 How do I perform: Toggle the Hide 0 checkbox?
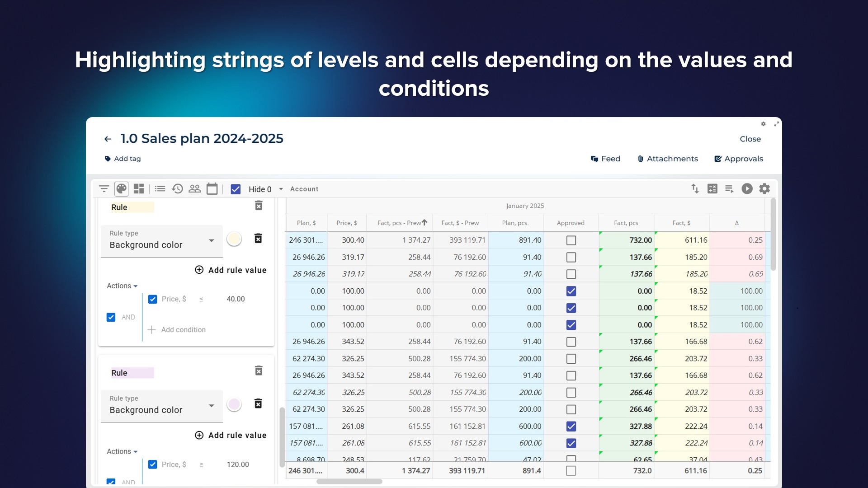click(236, 189)
